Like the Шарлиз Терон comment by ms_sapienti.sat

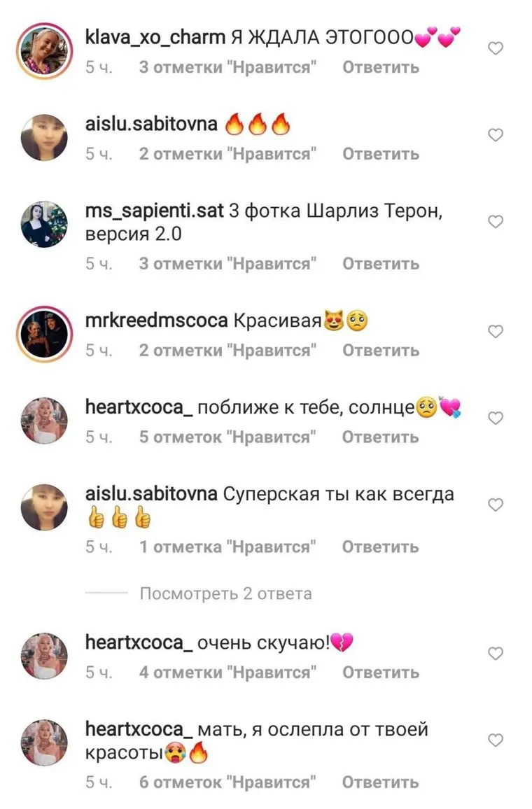click(x=496, y=222)
